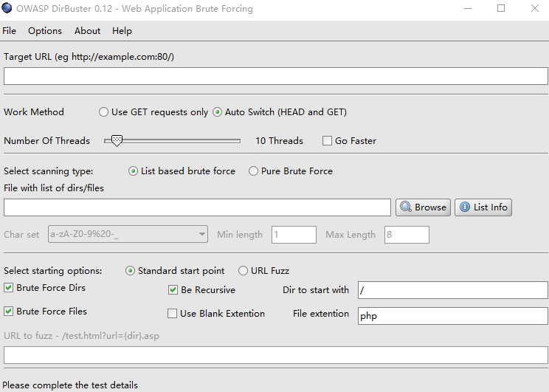The height and width of the screenshot is (392, 549).
Task: Uncheck the Be Recursive option
Action: [x=173, y=290]
